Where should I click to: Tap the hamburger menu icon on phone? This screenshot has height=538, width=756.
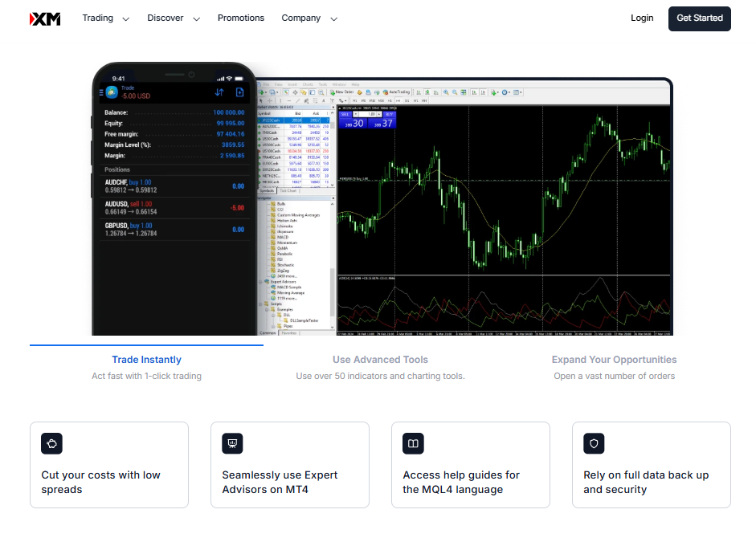click(101, 92)
